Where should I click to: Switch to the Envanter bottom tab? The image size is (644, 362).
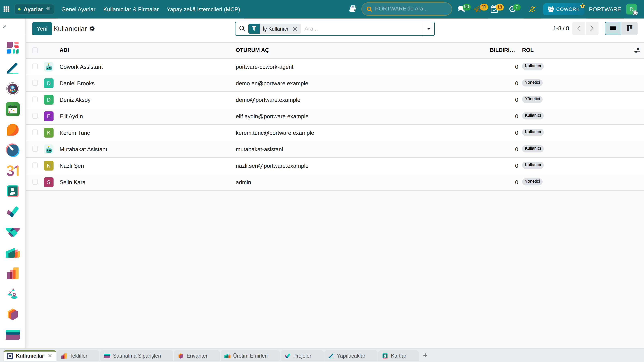point(197,356)
